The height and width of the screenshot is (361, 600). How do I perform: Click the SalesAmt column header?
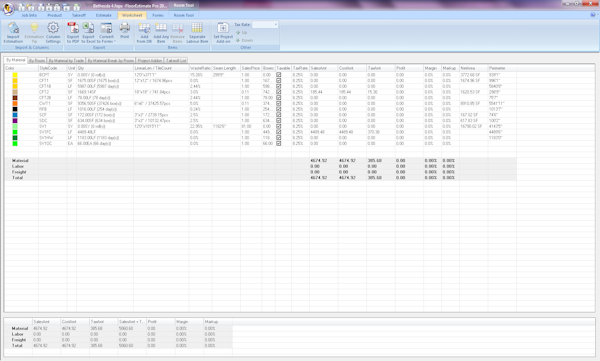pos(323,68)
